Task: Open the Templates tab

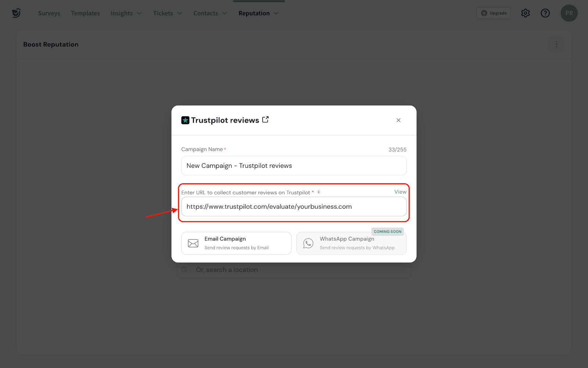Action: pos(85,13)
